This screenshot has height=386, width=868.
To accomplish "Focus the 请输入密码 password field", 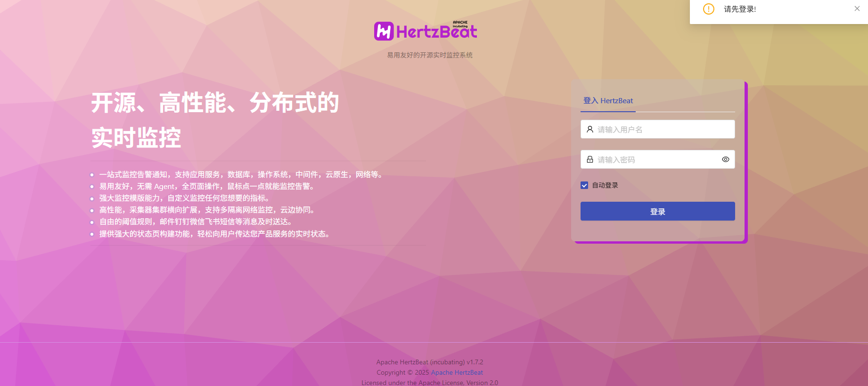I will pyautogui.click(x=657, y=159).
